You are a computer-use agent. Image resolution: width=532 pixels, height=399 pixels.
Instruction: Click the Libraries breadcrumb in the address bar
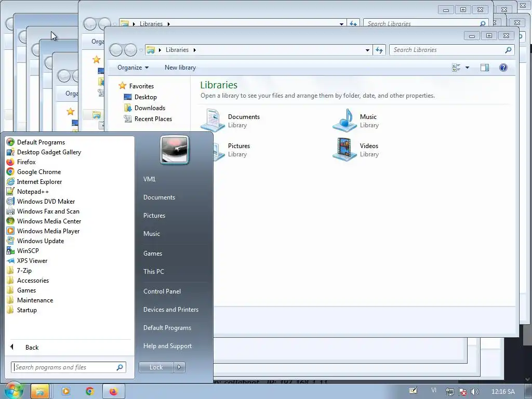(x=177, y=50)
